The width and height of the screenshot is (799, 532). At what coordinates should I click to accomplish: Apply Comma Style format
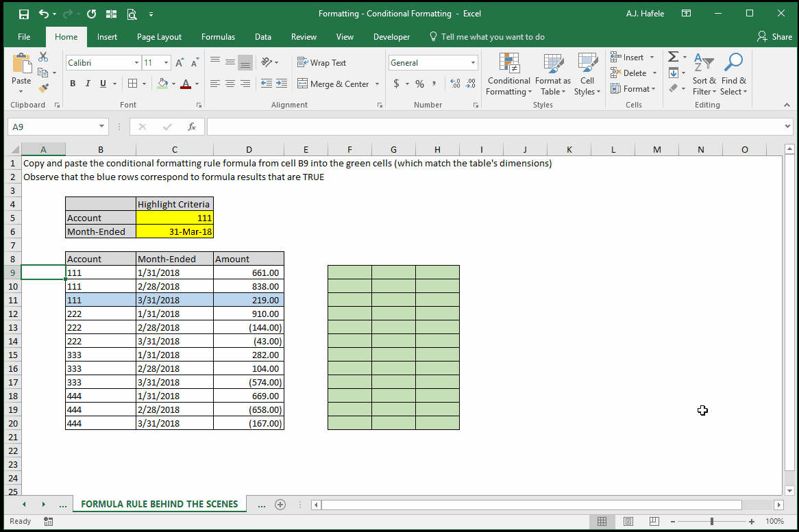pos(434,84)
